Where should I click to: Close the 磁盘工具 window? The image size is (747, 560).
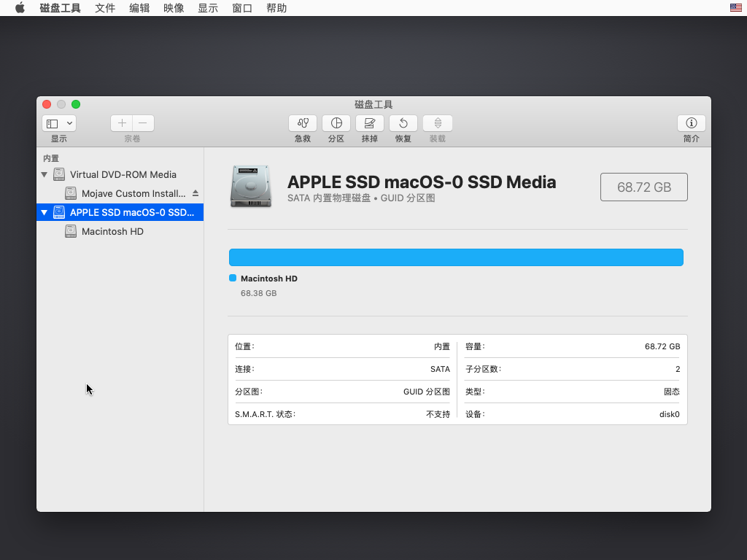click(47, 104)
